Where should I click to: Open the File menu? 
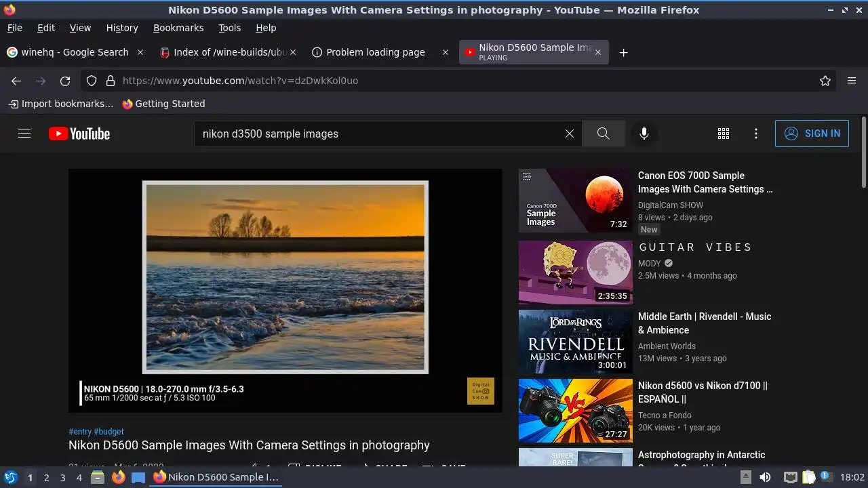click(x=14, y=28)
